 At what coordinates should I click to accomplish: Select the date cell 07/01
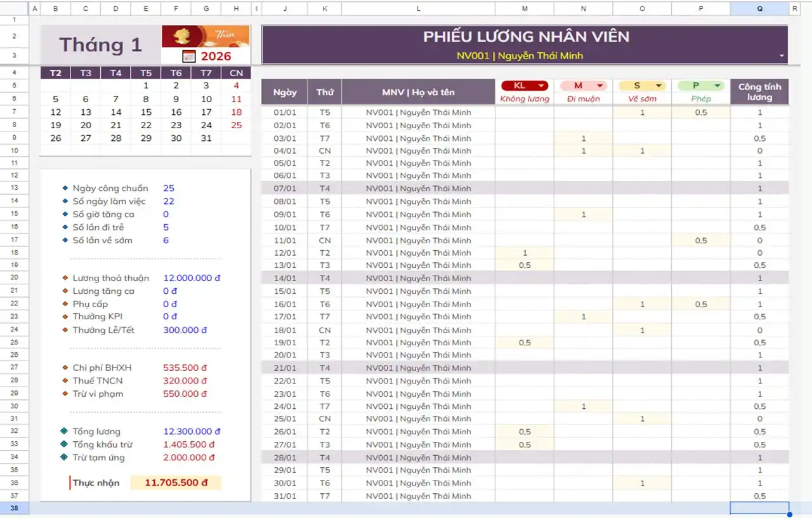point(285,189)
